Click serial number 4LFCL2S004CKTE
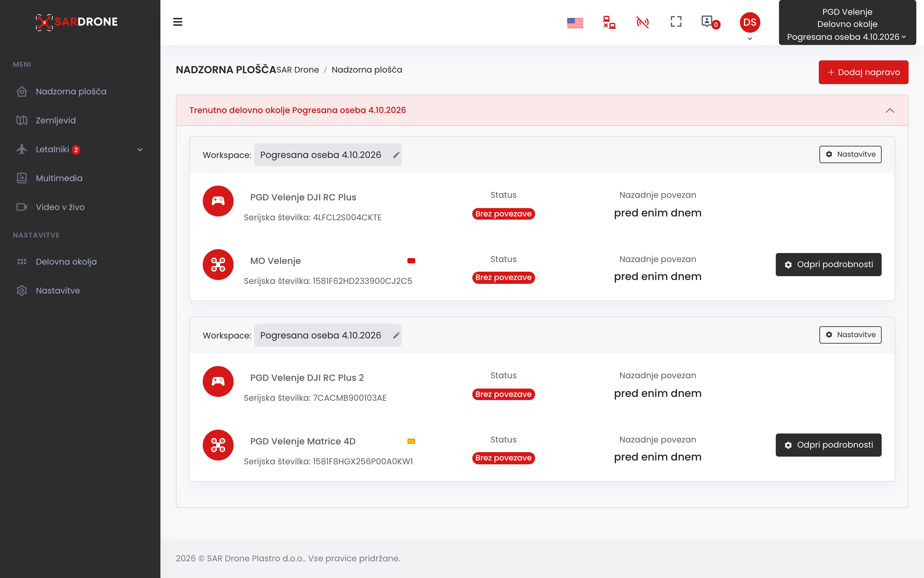Viewport: 924px width, 578px height. [x=347, y=217]
